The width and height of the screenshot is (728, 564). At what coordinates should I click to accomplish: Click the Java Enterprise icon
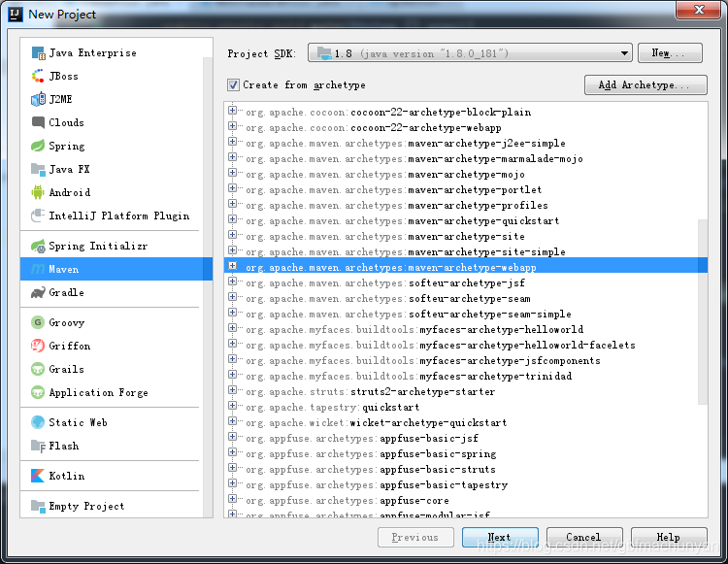(x=38, y=53)
